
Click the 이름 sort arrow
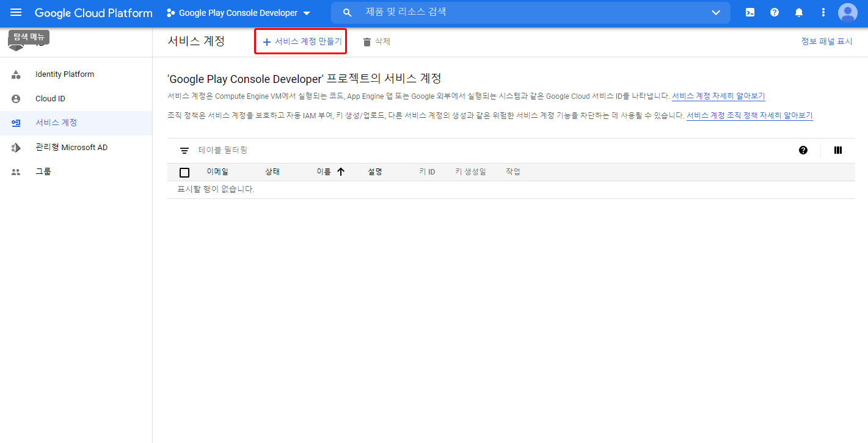coord(341,172)
